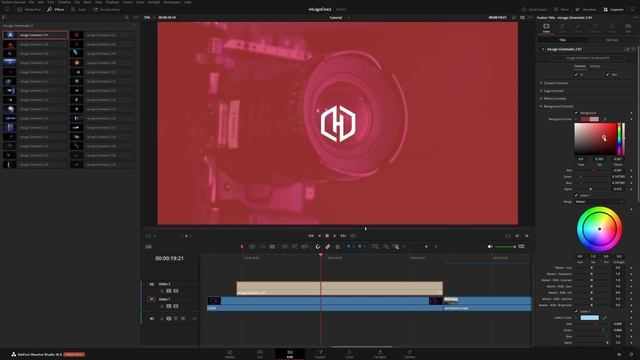
Task: Toggle the Position Lock icon
Action: [337, 247]
